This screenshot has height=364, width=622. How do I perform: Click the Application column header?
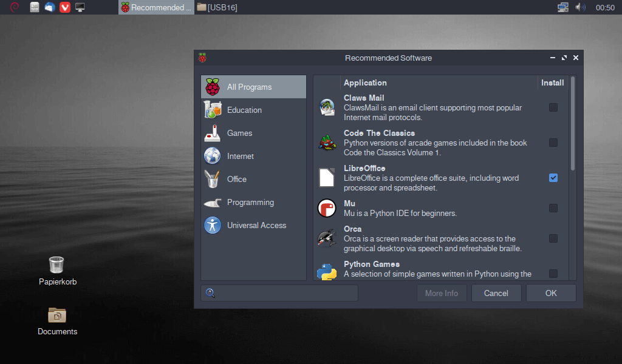(x=439, y=83)
